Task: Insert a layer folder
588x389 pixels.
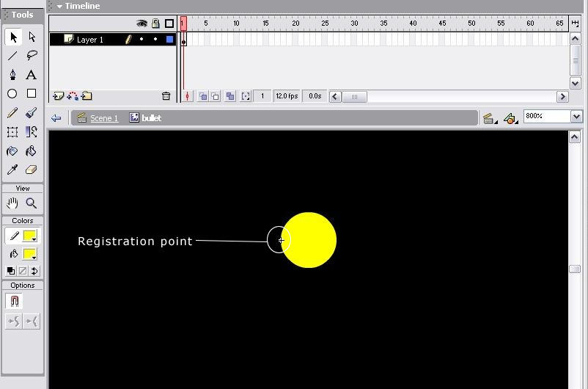Action: pyautogui.click(x=87, y=96)
